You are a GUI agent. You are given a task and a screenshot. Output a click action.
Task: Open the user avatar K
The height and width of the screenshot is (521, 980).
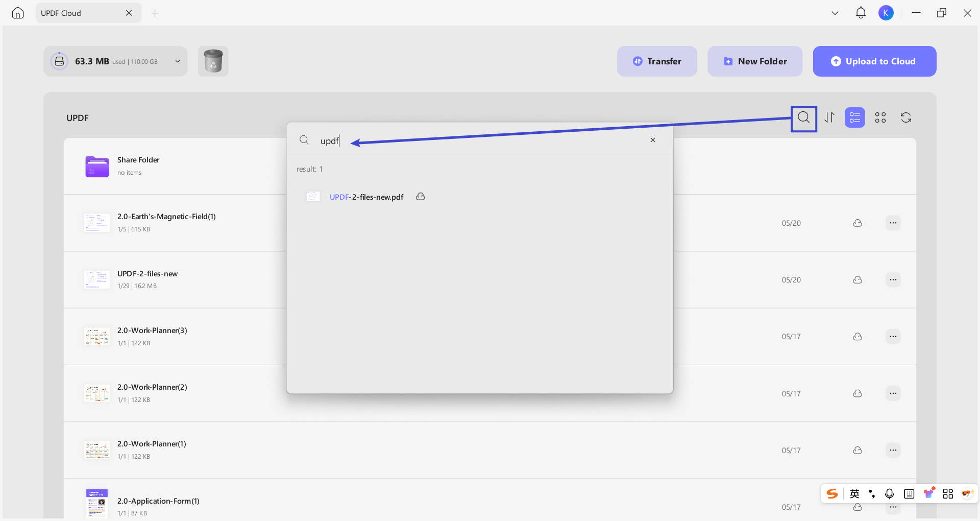886,13
